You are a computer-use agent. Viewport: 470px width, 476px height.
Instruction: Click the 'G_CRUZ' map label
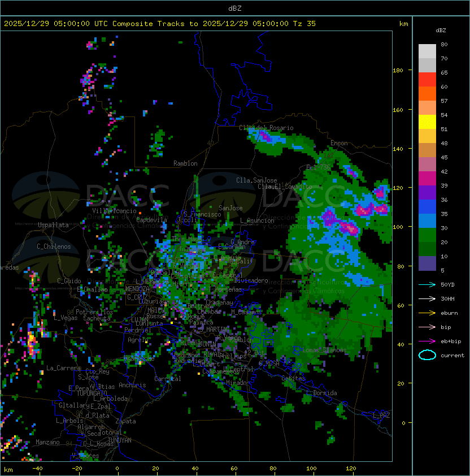pyautogui.click(x=137, y=297)
